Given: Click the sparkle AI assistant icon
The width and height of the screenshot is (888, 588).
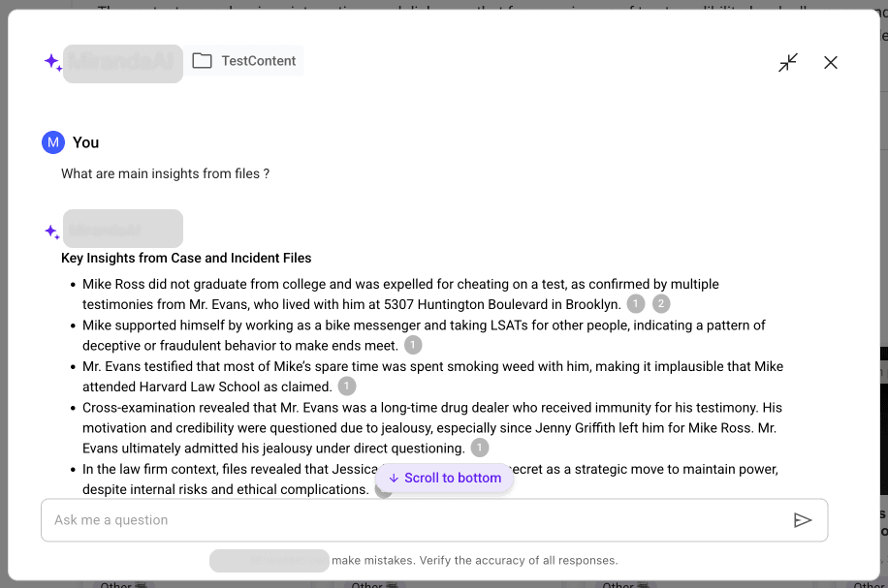Looking at the screenshot, I should [x=51, y=62].
